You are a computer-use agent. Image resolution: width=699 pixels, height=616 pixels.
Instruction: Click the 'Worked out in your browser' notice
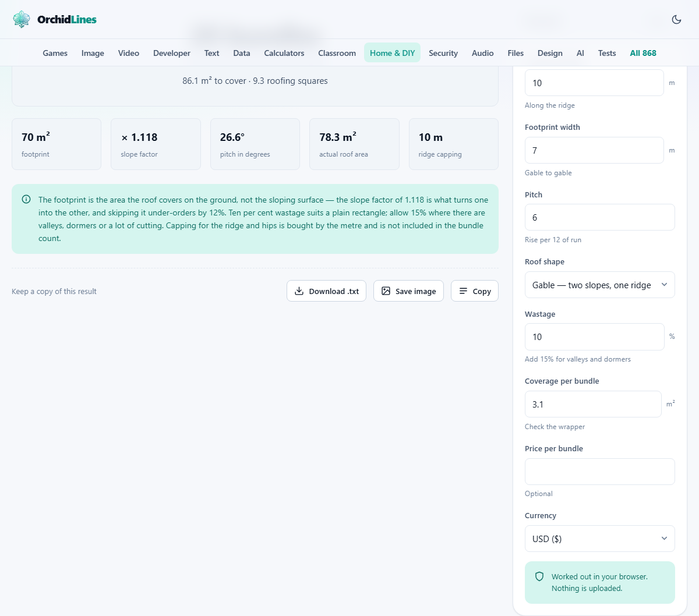click(600, 582)
